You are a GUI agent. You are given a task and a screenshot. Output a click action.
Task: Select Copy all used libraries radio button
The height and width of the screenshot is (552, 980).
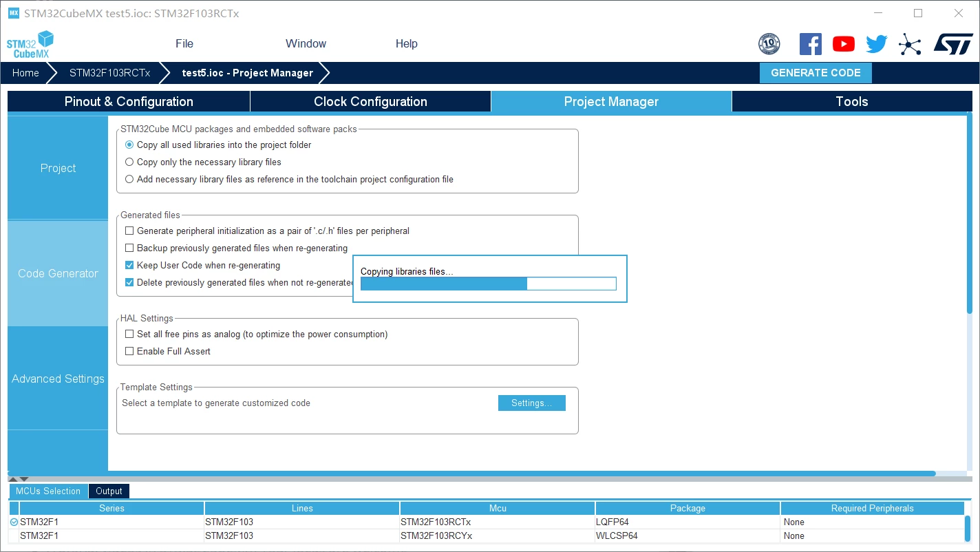point(129,145)
